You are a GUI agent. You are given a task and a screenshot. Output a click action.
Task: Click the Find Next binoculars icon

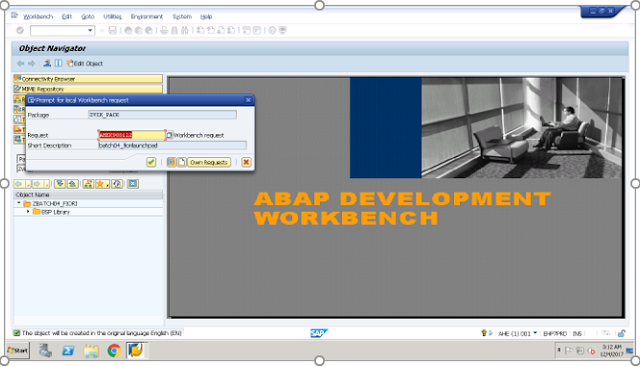pyautogui.click(x=185, y=31)
